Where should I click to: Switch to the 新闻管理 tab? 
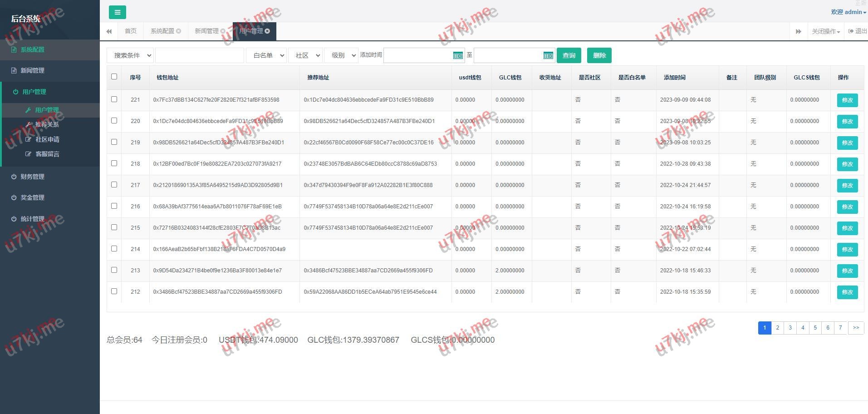coord(206,31)
